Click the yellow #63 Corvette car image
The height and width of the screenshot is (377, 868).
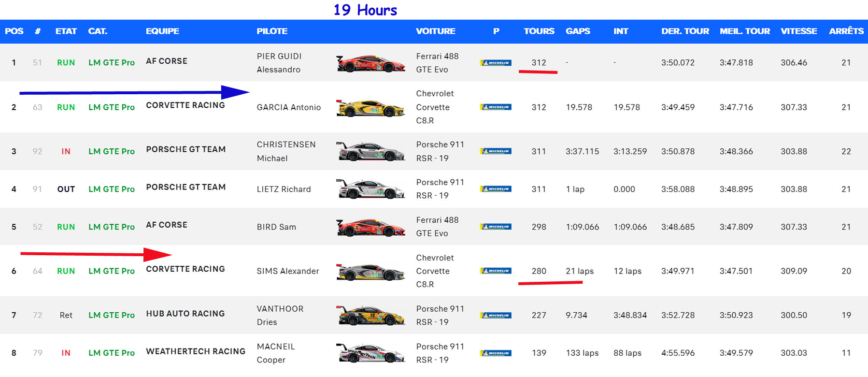[x=370, y=108]
